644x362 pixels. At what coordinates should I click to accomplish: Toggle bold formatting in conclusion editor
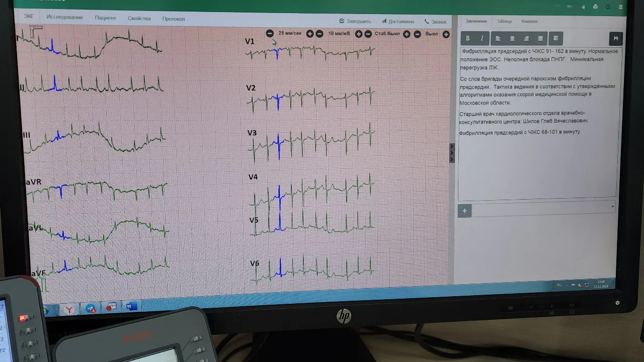[x=467, y=38]
